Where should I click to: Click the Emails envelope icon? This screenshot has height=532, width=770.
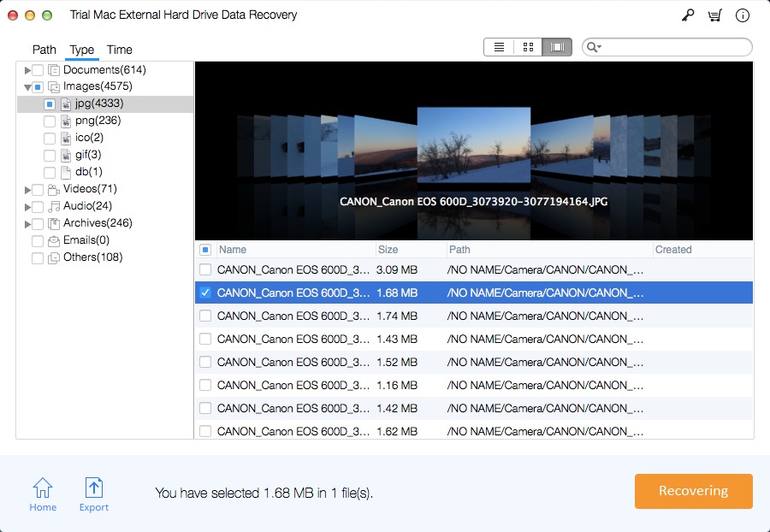click(x=54, y=241)
